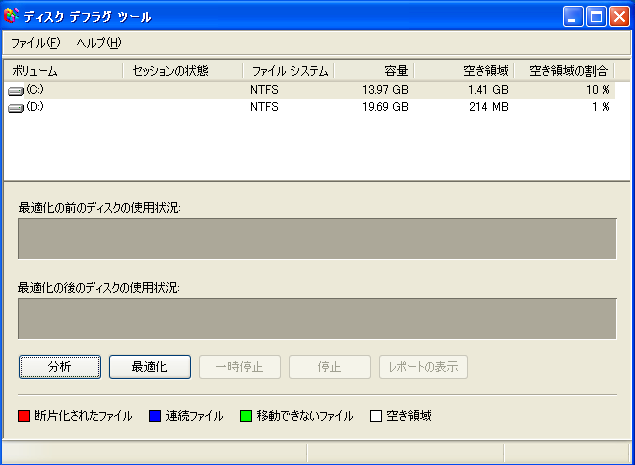This screenshot has width=635, height=465.
Task: Click the 1.41 GB free space value
Action: 488,90
